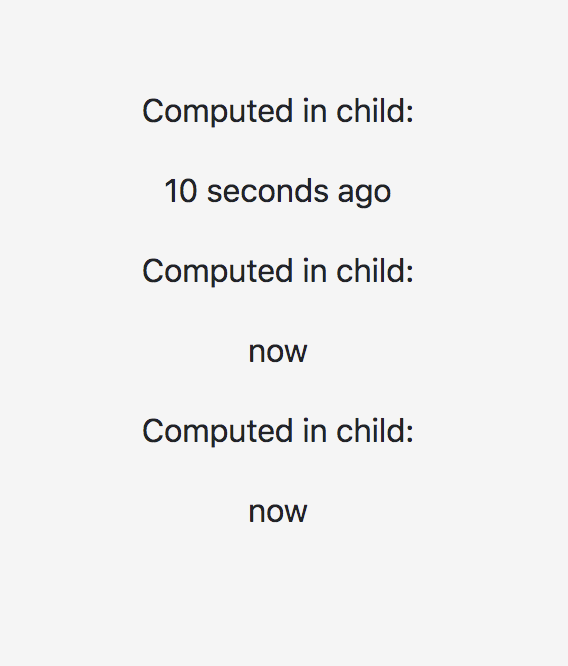Click the number "10" in the timestamp
568x666 pixels.
point(181,191)
